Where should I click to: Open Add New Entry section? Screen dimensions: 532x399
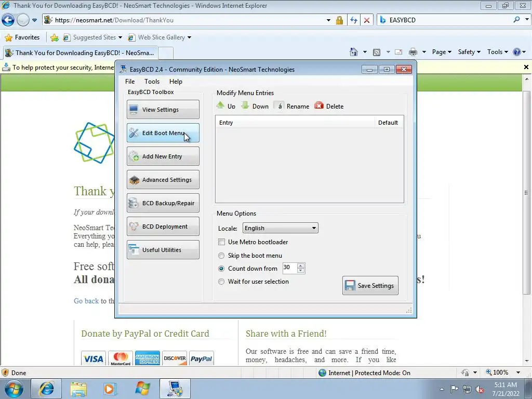(163, 156)
